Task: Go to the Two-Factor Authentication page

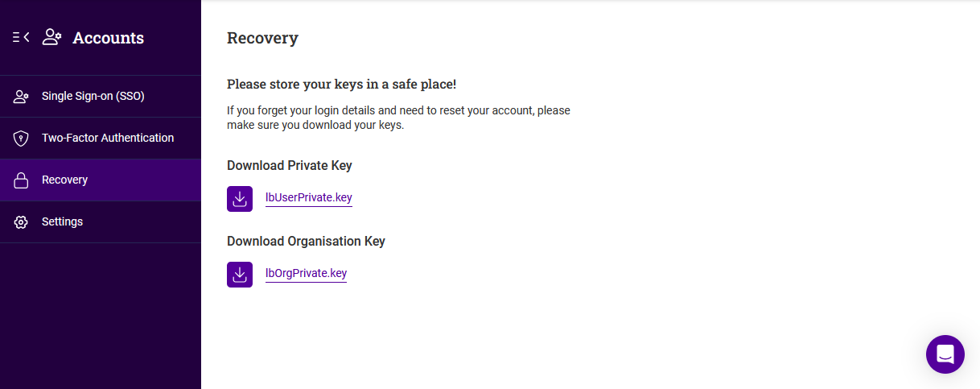Action: [x=101, y=139]
